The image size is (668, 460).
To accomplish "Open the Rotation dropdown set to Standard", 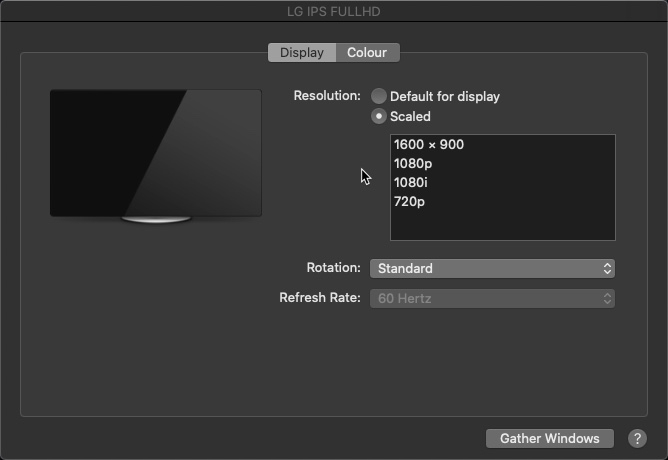I will click(x=492, y=268).
